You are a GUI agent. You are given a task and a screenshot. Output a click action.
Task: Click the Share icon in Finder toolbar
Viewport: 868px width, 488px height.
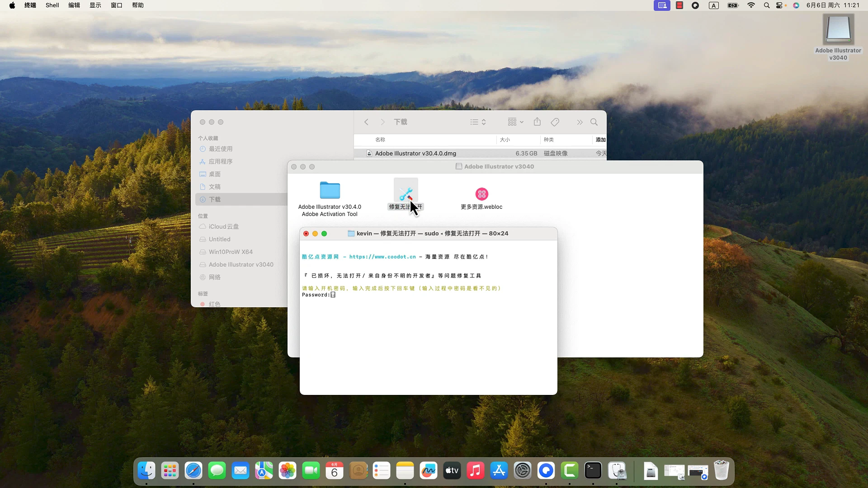(537, 122)
